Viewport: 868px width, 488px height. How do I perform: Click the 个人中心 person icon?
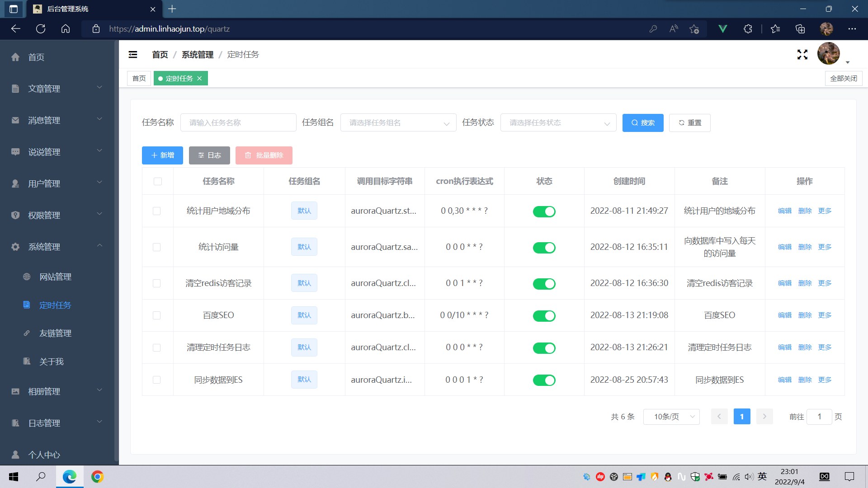(15, 455)
